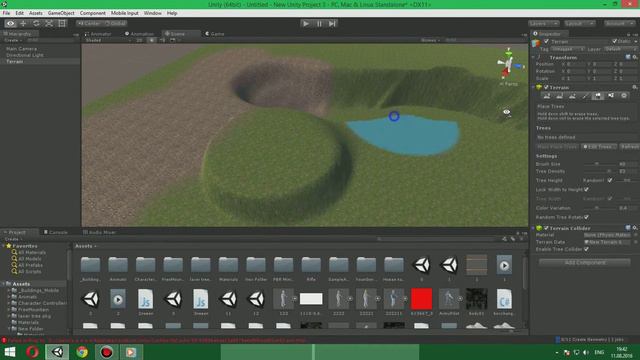Open Transform component help icon
Image resolution: width=640 pixels, height=360 pixels.
pyautogui.click(x=628, y=57)
